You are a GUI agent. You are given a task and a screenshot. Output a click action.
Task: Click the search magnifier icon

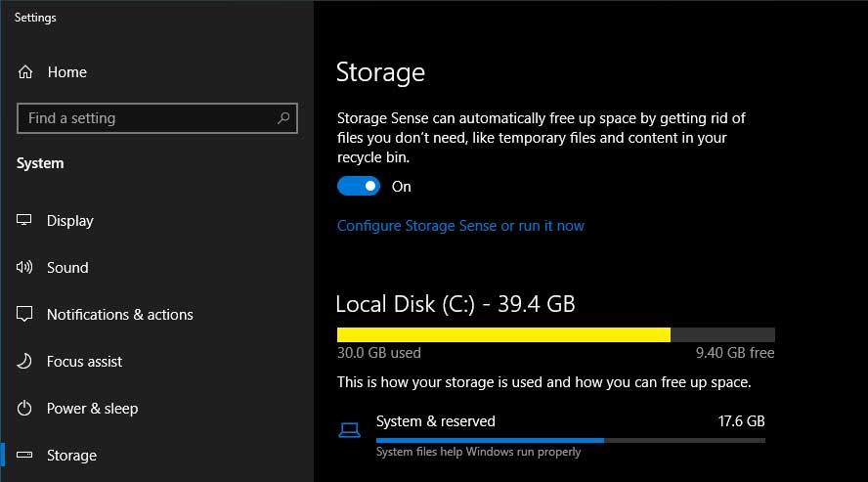[283, 118]
